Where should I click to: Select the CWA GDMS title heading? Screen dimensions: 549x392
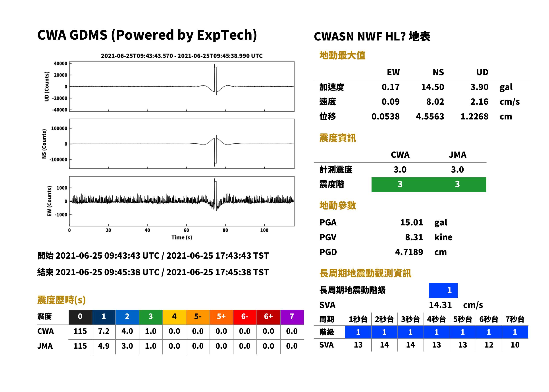147,35
